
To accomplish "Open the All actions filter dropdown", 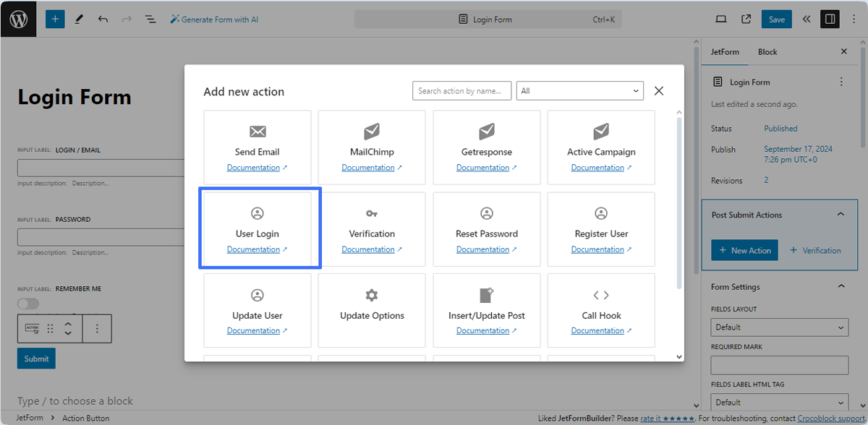I will click(x=579, y=90).
